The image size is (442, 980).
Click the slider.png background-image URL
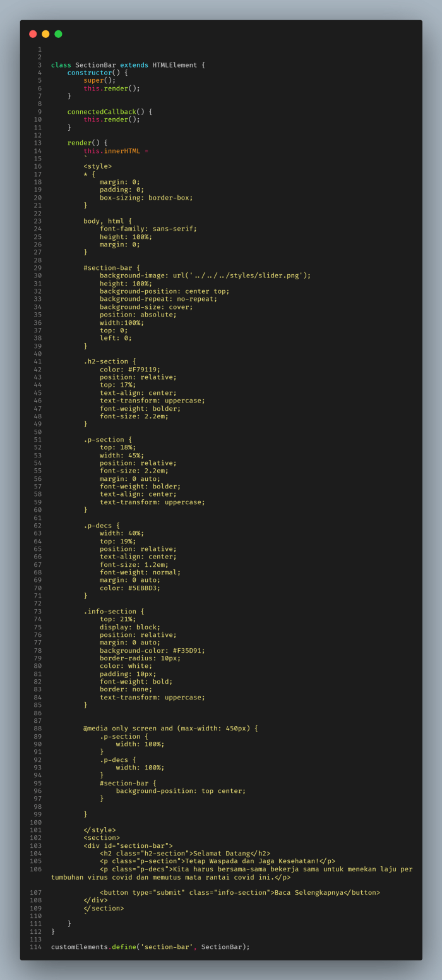pyautogui.click(x=242, y=275)
